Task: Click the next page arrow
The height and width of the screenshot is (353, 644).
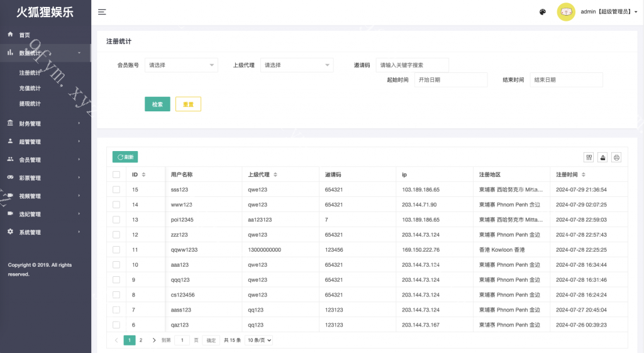Action: 154,340
